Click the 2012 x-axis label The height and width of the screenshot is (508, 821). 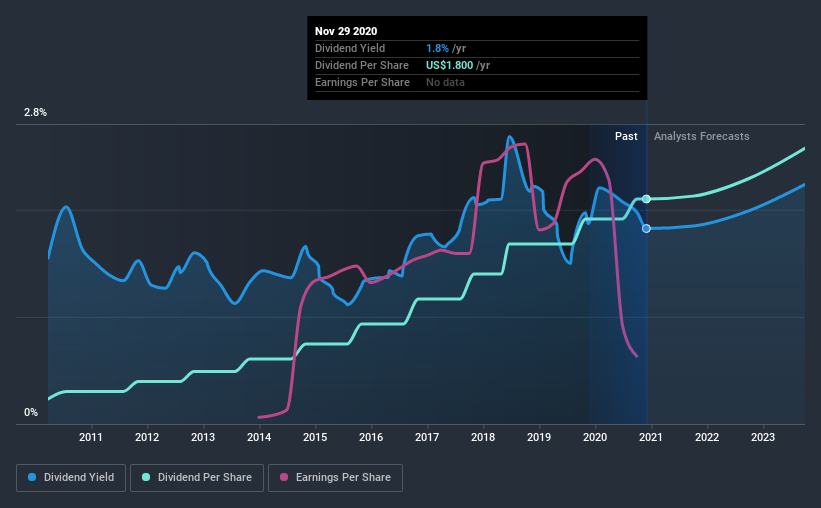tap(147, 437)
